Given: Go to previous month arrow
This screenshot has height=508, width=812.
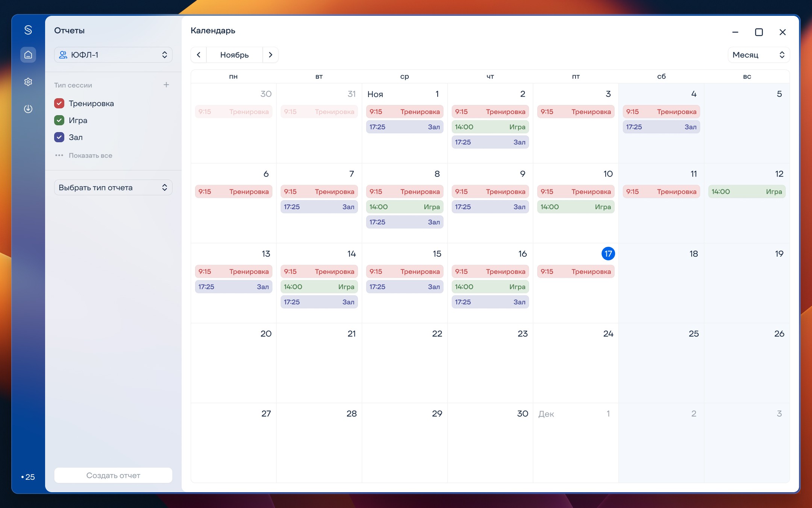Looking at the screenshot, I should click(x=198, y=55).
